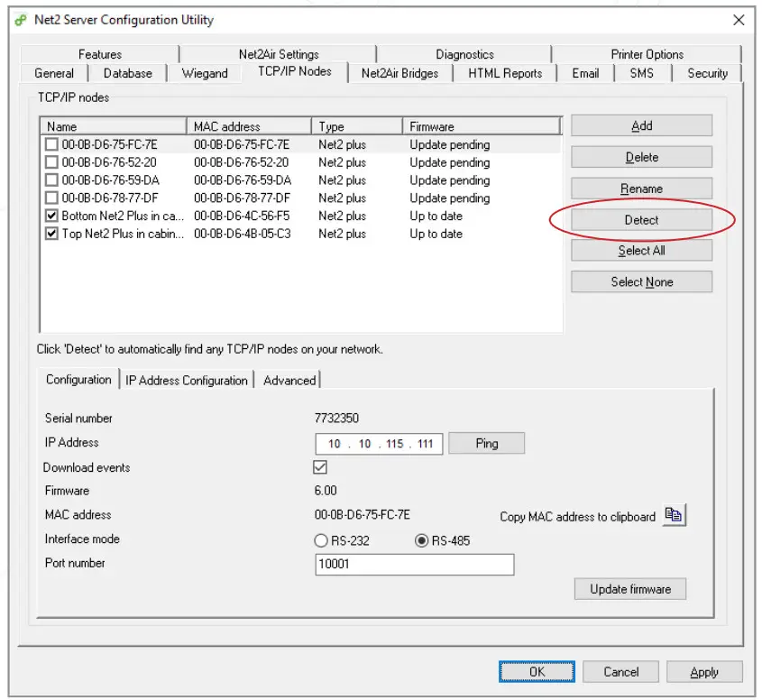
Task: Sort by Type column header
Action: point(357,126)
